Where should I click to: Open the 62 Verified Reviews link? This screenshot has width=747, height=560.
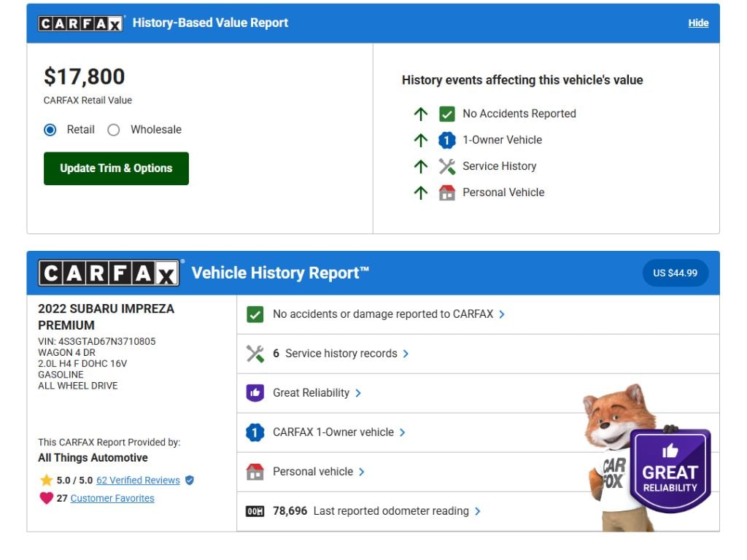pyautogui.click(x=138, y=481)
